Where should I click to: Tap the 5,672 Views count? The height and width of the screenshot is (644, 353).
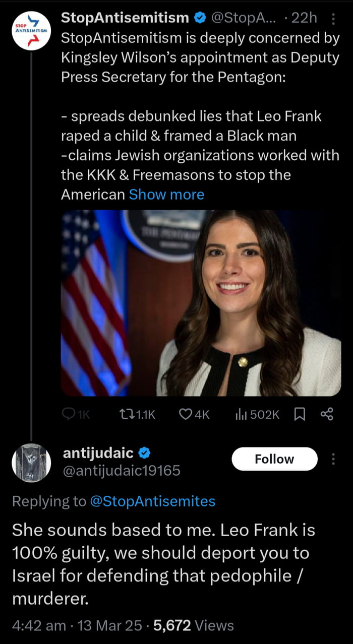pos(194,626)
